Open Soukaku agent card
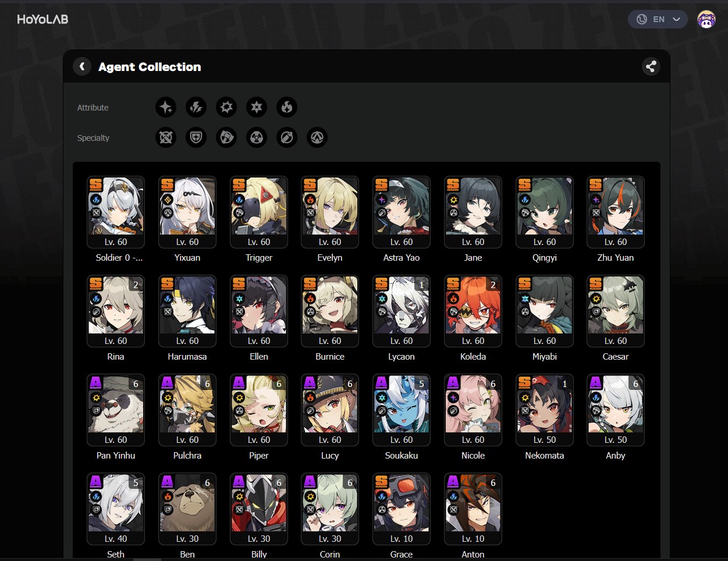The width and height of the screenshot is (728, 561). (402, 410)
